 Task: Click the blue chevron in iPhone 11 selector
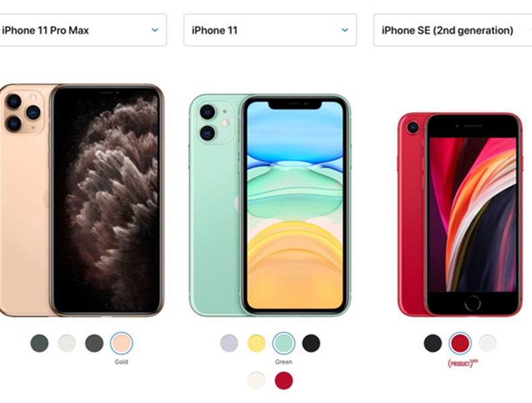345,30
